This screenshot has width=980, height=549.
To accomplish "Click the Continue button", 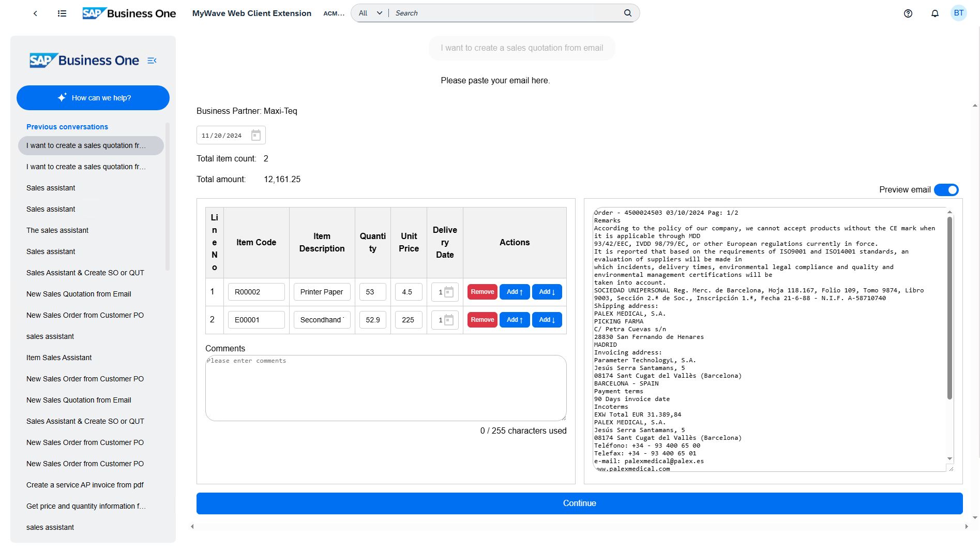I will tap(579, 503).
